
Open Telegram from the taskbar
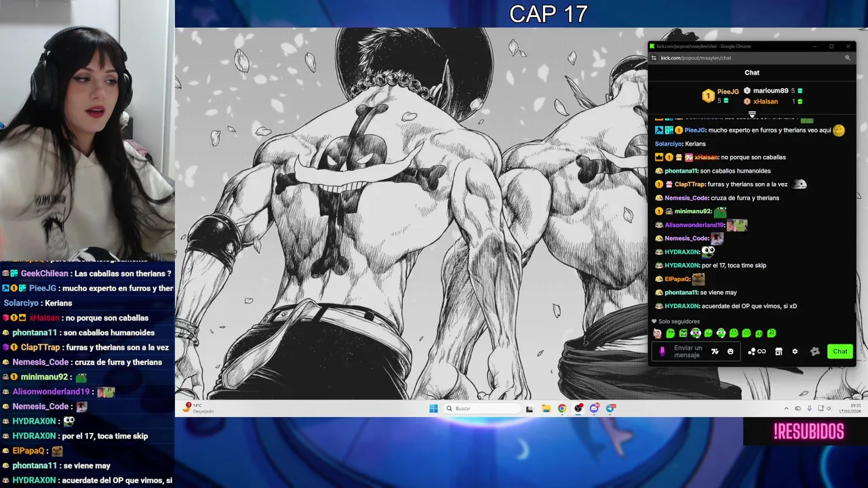pos(611,408)
